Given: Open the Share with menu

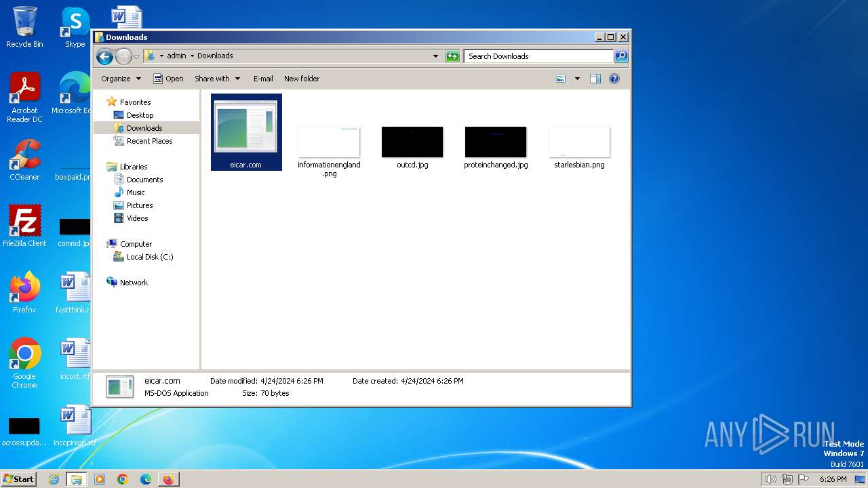Looking at the screenshot, I should [217, 79].
